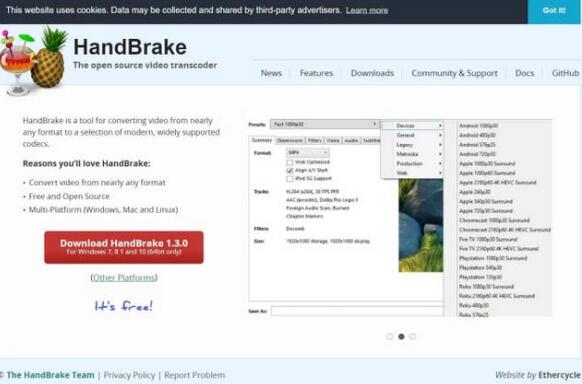The image size is (582, 384).
Task: Dismiss cookie notice with Got it! button
Action: pos(555,11)
